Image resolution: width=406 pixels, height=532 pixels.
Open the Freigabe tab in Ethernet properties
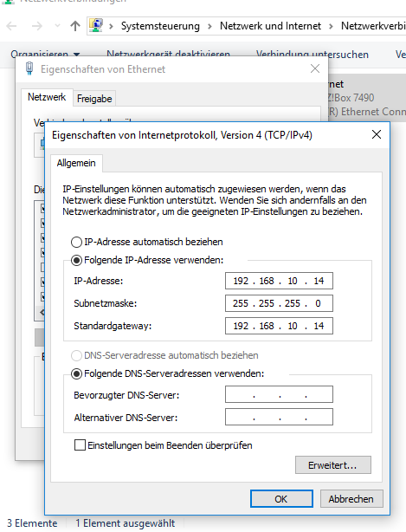94,99
